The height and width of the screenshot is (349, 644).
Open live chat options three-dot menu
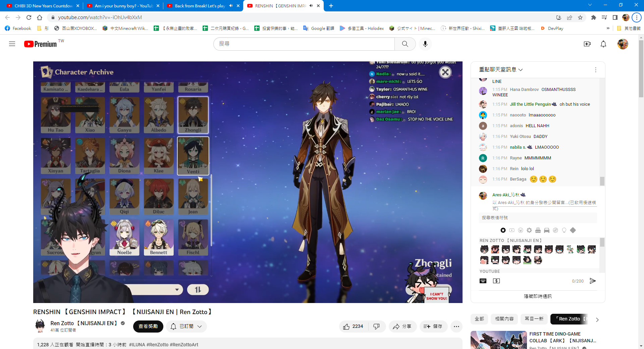pos(596,70)
